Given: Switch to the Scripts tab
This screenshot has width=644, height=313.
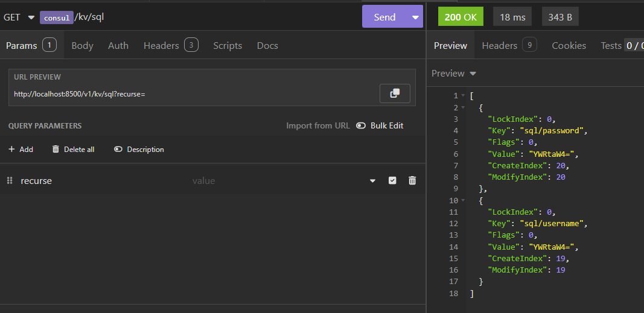Looking at the screenshot, I should click(x=227, y=45).
